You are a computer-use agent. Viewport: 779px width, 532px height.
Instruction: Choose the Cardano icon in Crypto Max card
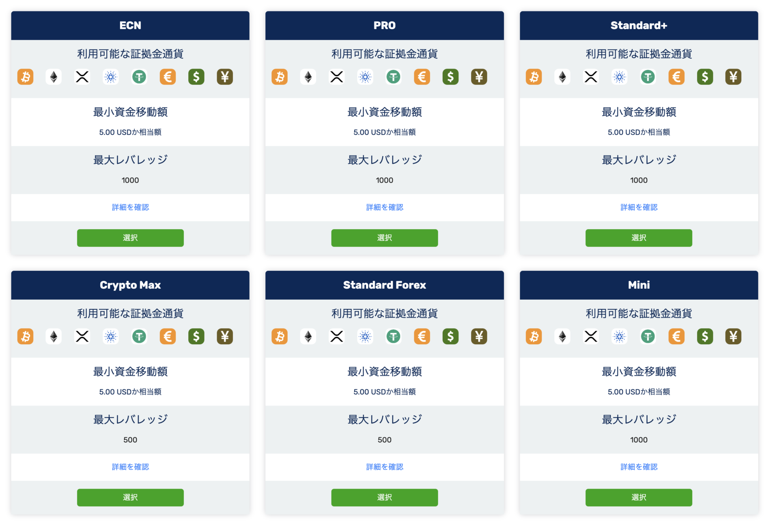111,336
